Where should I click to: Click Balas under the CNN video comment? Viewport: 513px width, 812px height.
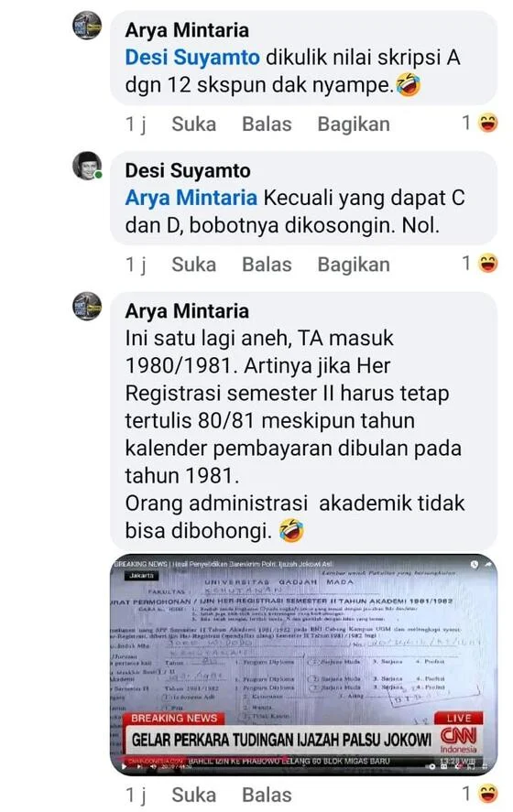pos(267,795)
